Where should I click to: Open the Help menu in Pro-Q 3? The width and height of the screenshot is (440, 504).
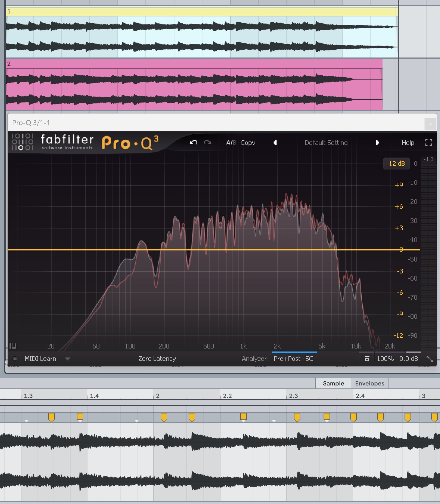(408, 143)
